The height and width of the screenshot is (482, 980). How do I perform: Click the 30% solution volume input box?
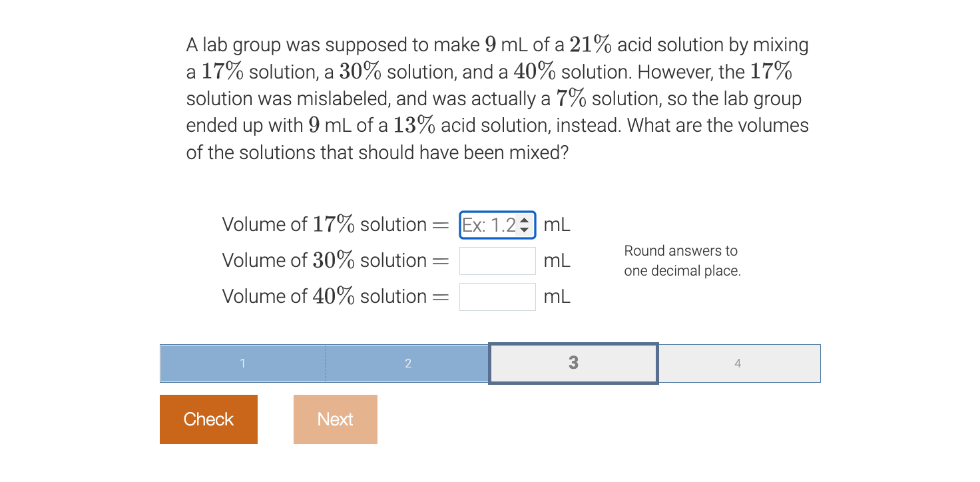coord(497,260)
